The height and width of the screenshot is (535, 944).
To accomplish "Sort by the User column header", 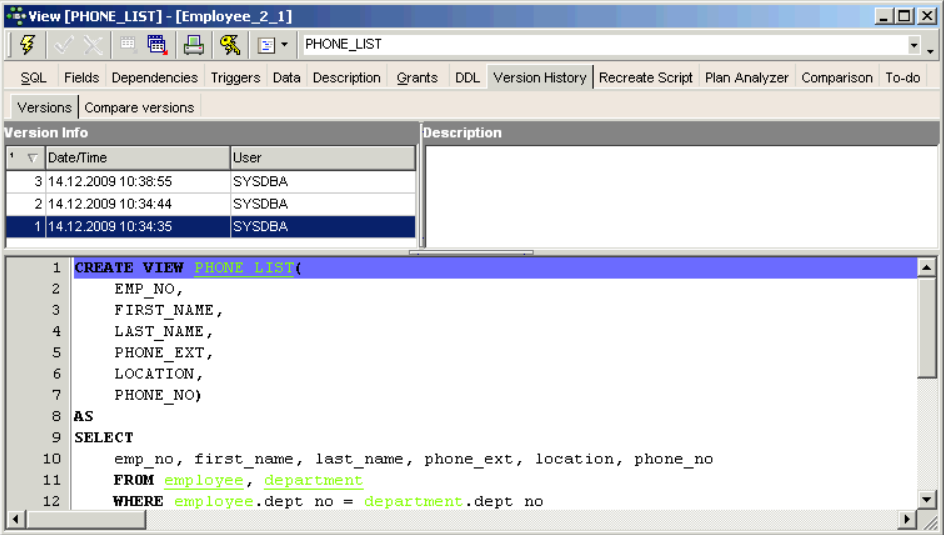I will (322, 158).
